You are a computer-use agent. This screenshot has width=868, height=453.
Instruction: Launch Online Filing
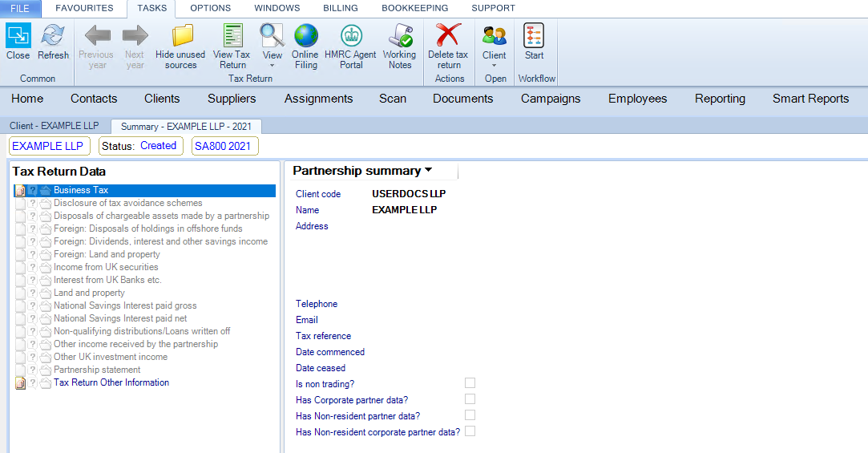305,46
